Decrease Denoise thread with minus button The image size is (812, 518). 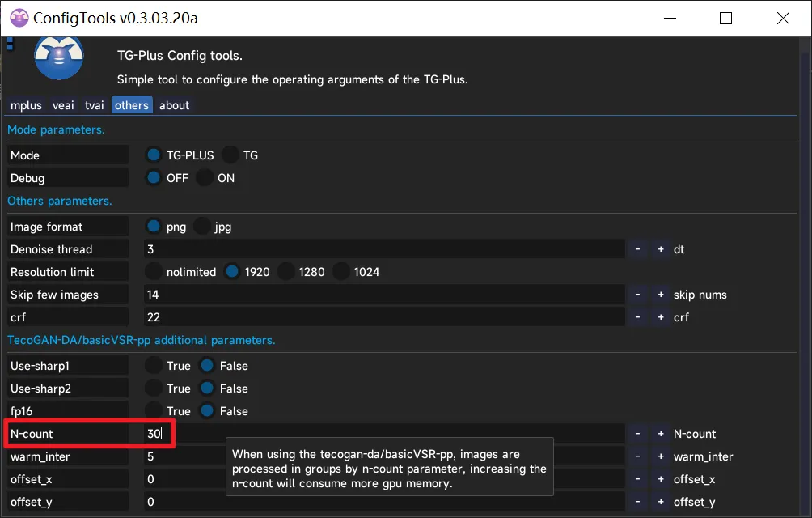coord(637,249)
